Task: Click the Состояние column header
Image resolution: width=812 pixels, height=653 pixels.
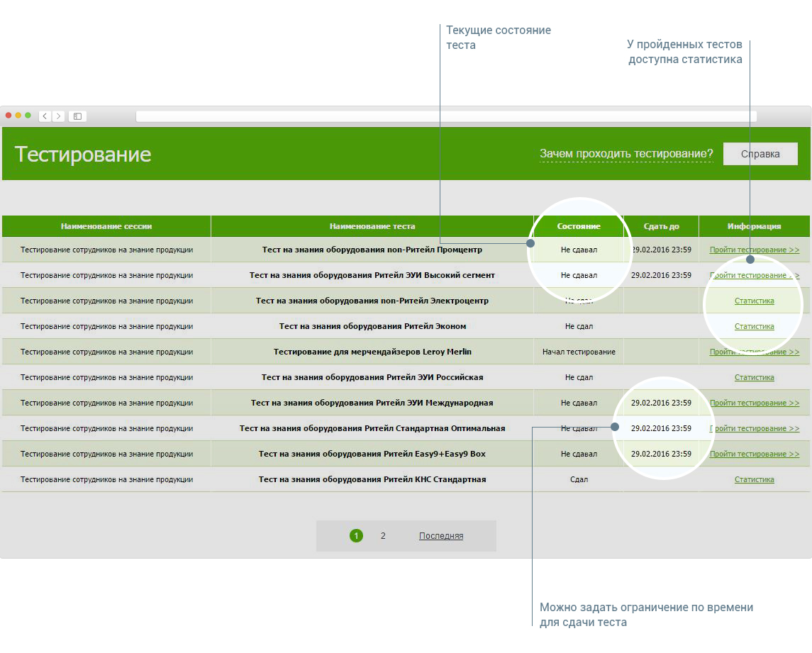Action: (579, 226)
